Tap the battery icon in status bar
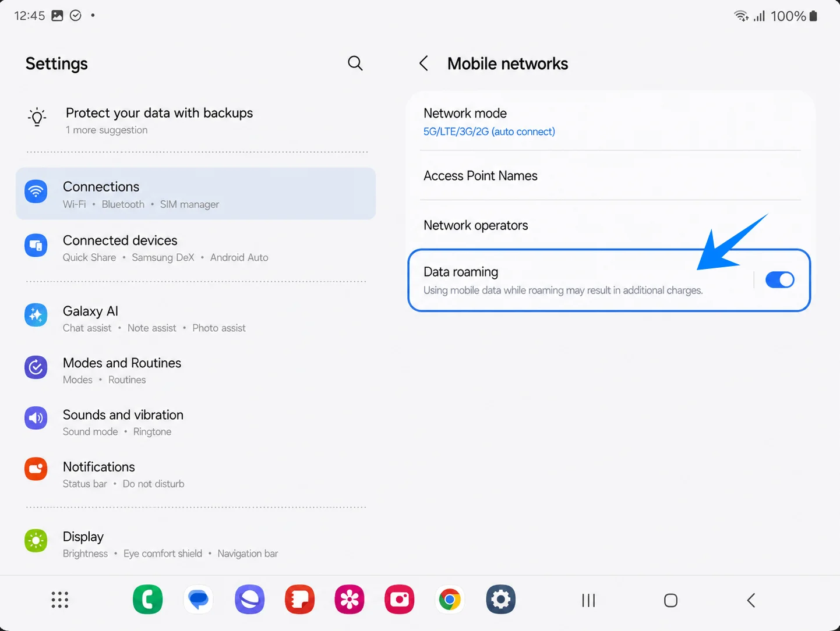This screenshot has width=840, height=631. (x=813, y=16)
